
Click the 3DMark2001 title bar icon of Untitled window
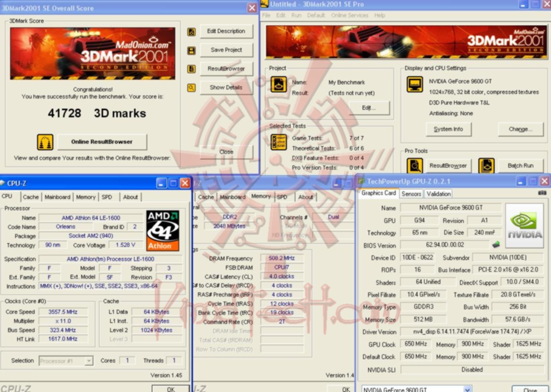(x=264, y=4)
